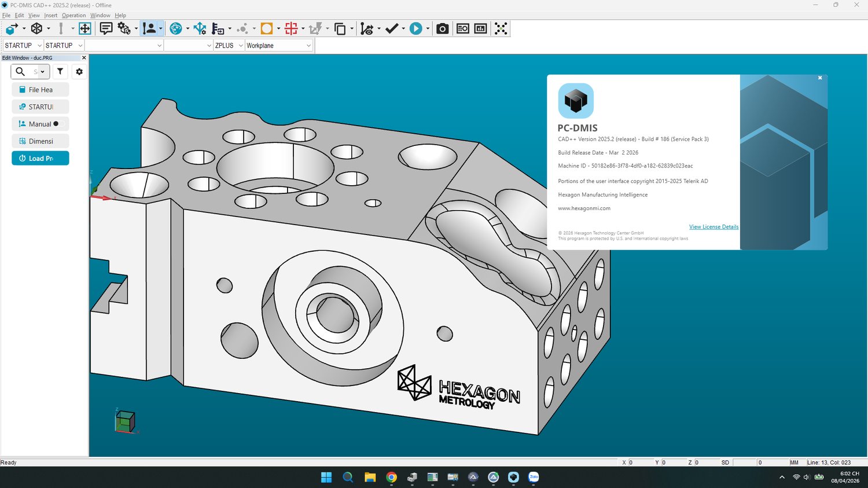
Task: Click the checkmark mark icon
Action: click(x=392, y=28)
